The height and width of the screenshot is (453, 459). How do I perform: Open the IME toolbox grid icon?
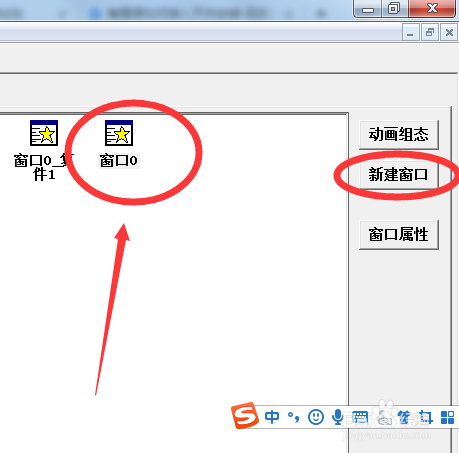click(x=447, y=417)
